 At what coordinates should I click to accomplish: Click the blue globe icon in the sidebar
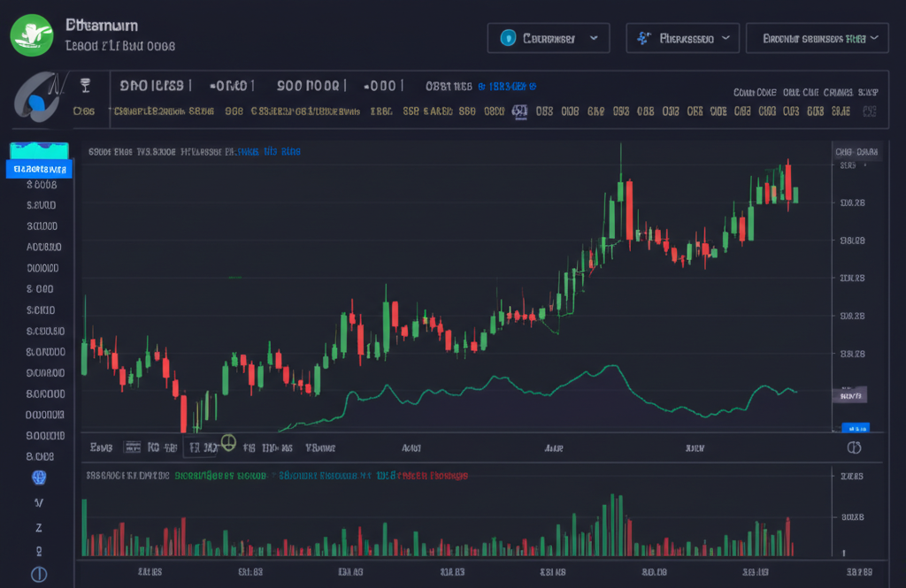[x=39, y=477]
